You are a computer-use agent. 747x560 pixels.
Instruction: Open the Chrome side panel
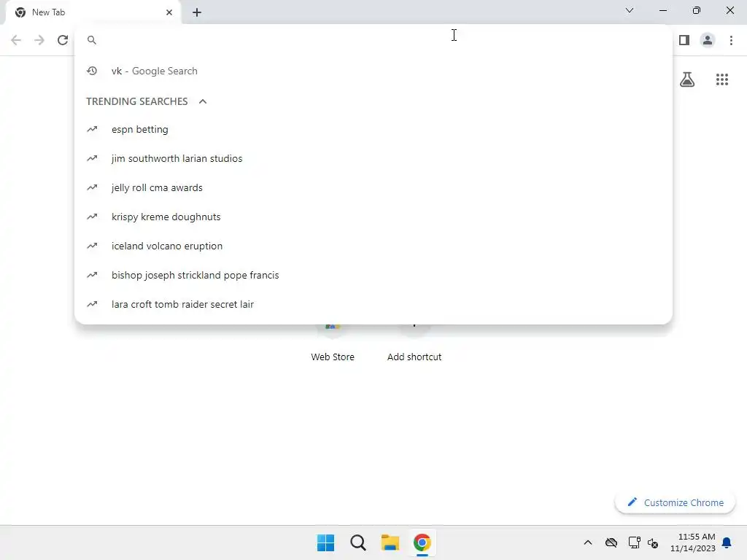click(684, 40)
